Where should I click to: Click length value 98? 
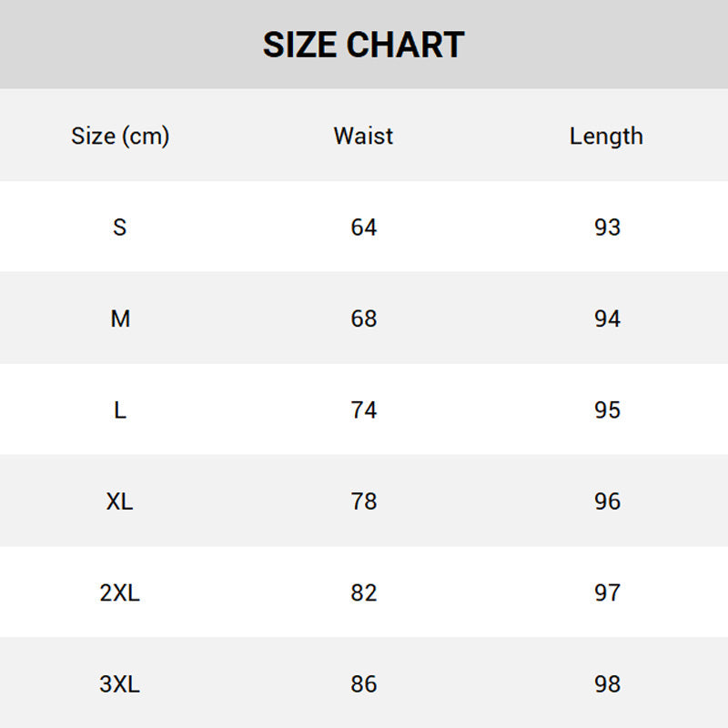pyautogui.click(x=607, y=684)
